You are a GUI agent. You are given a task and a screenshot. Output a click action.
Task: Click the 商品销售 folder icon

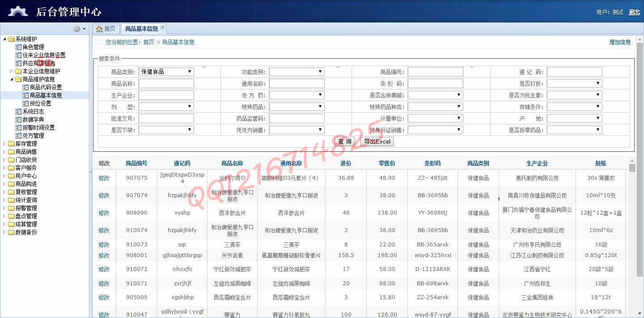tap(11, 152)
